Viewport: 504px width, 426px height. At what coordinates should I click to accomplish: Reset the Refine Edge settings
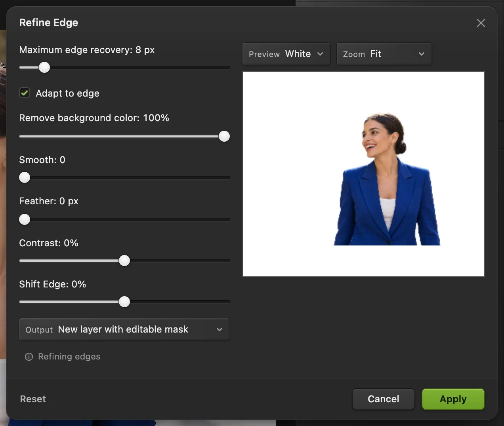[x=33, y=399]
